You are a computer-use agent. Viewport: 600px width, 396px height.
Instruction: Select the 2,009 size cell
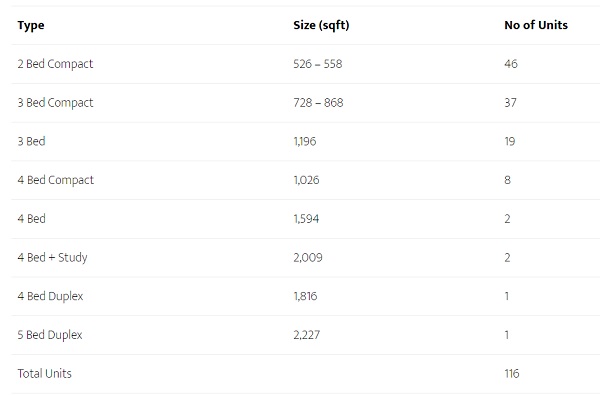308,257
